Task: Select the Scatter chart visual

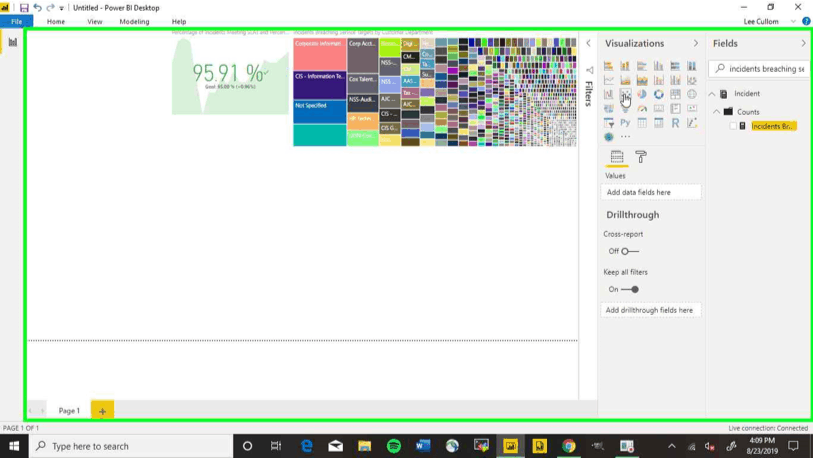Action: click(625, 95)
